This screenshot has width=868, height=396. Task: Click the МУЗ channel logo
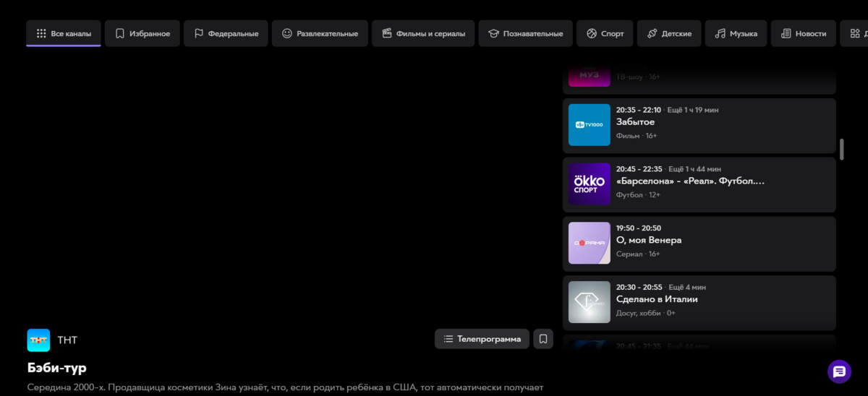pos(590,76)
